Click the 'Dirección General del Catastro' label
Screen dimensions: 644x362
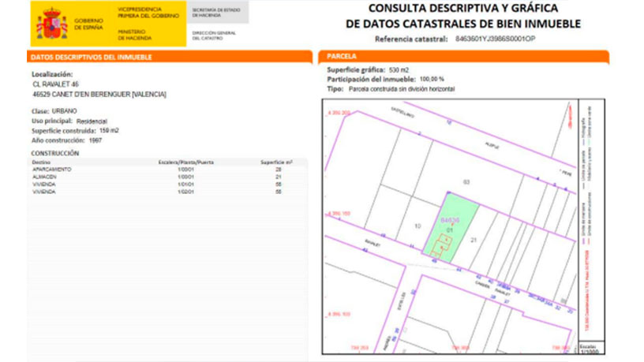[213, 35]
